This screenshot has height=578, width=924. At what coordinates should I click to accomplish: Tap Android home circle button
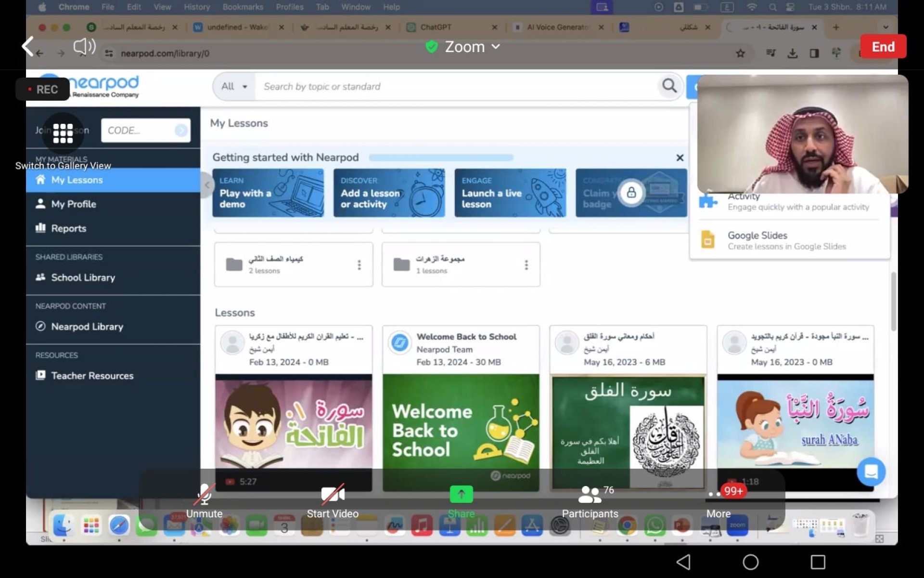tap(750, 562)
